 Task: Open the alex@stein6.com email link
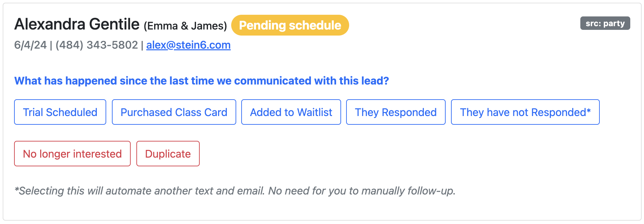188,45
